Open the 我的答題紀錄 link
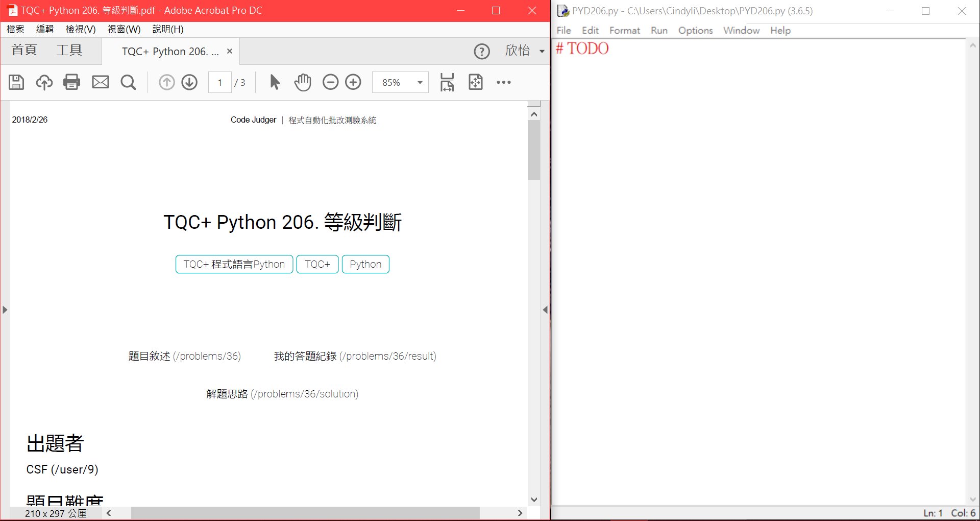 [355, 356]
